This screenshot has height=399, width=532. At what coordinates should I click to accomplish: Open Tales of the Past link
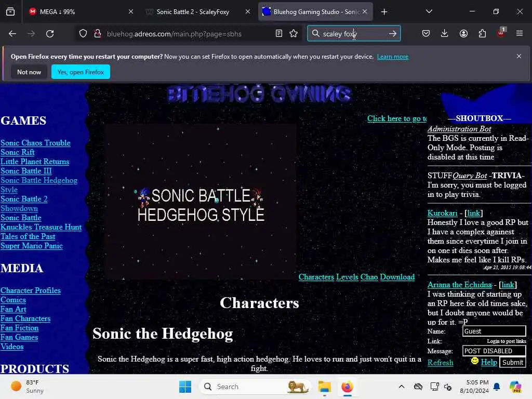pyautogui.click(x=28, y=236)
